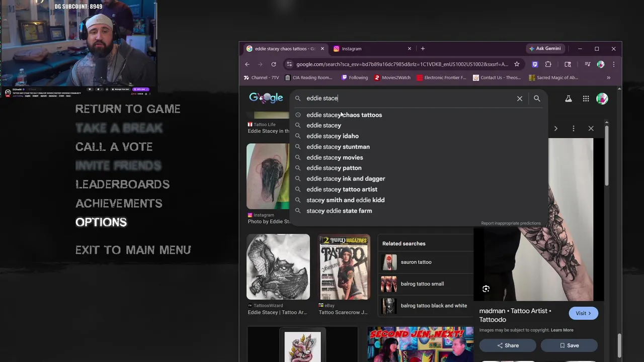Select EXIT TO MAIN MENU in game
Screen dimensions: 644x362
click(133, 250)
